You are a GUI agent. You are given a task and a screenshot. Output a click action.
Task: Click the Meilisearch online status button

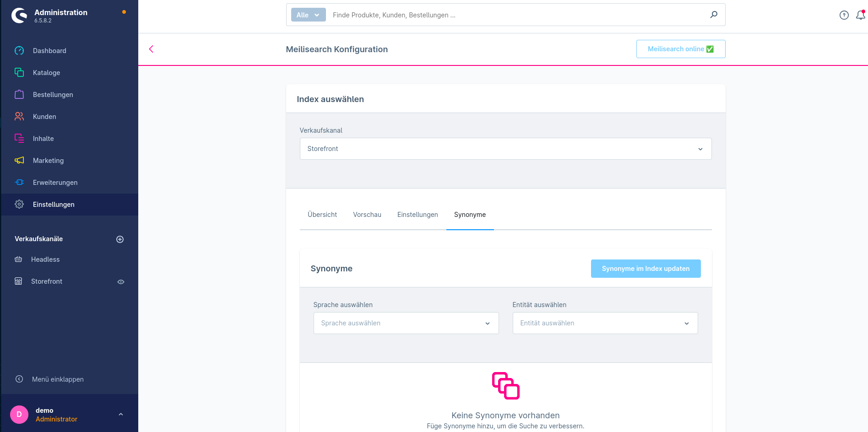681,49
